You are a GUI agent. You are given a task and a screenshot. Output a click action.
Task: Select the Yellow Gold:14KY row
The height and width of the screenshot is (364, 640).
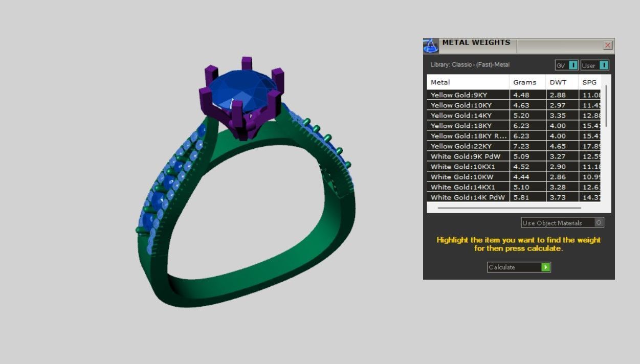[514, 116]
